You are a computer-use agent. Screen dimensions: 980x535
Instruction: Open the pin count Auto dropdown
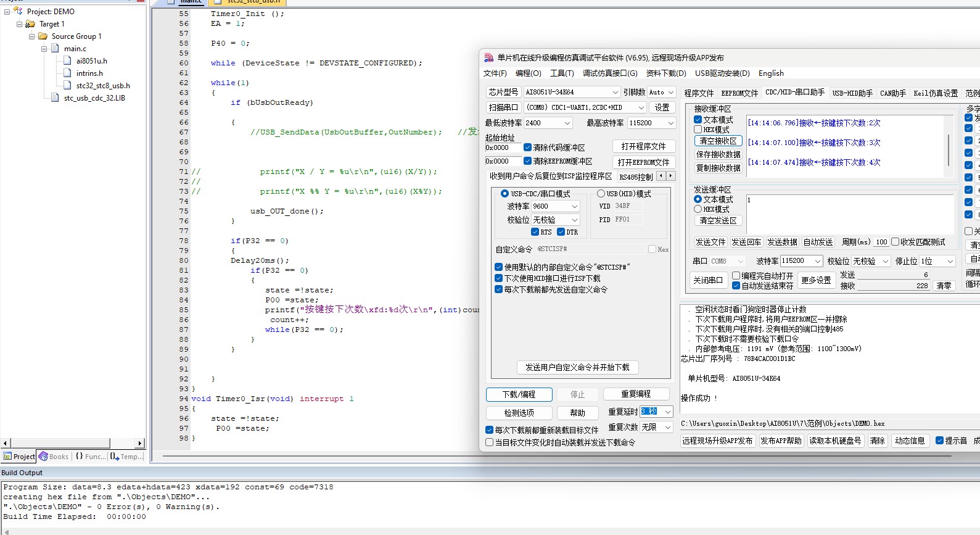(x=671, y=92)
